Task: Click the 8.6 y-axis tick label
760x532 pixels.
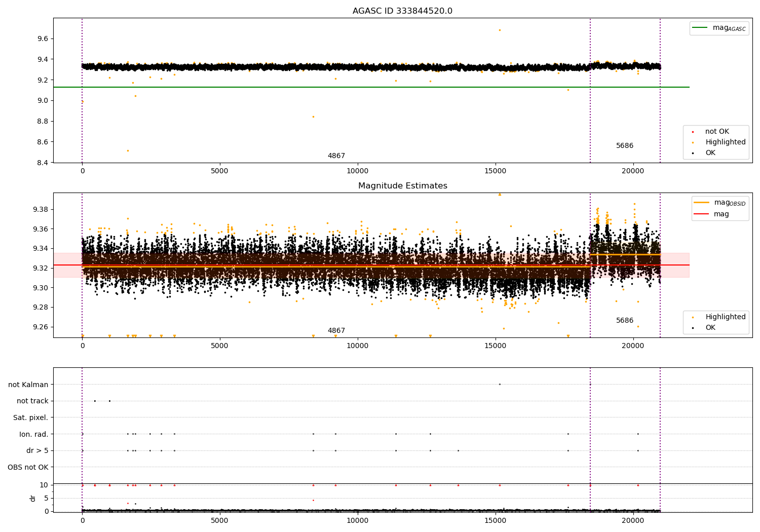Action: pos(43,142)
